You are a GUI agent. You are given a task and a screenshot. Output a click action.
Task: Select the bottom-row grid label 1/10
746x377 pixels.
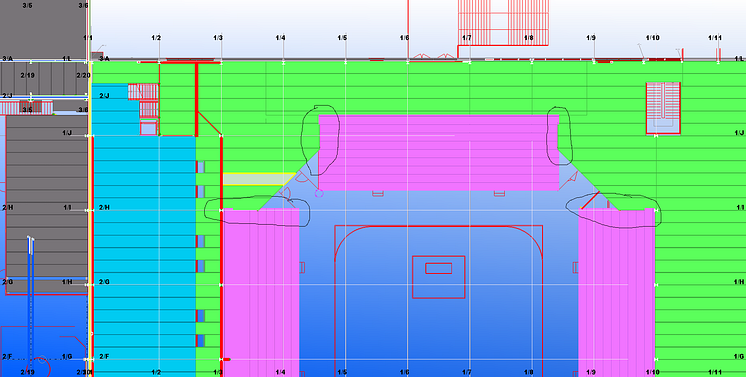click(x=653, y=372)
